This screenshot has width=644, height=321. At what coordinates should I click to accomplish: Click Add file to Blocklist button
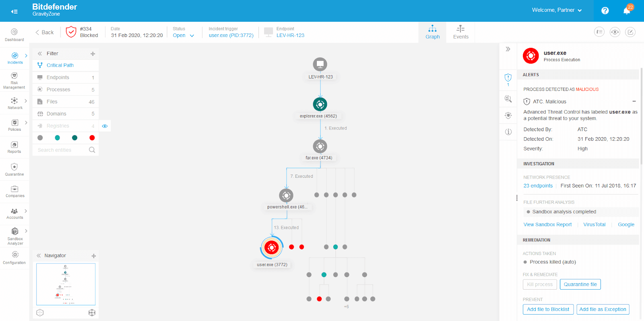click(x=548, y=309)
